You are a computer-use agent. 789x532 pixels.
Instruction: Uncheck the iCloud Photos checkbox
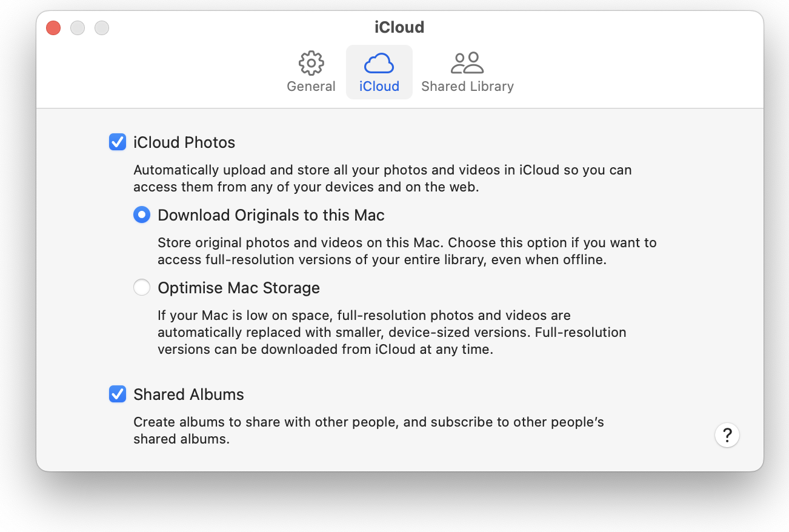pos(118,142)
